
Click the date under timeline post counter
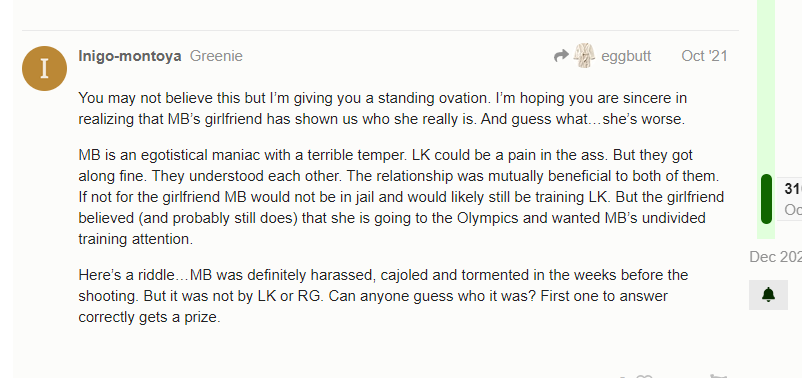[793, 210]
